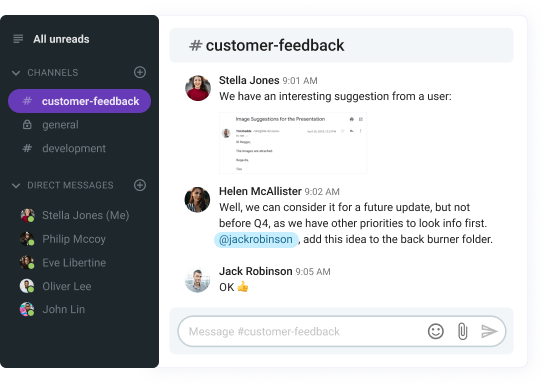Image resolution: width=546 pixels, height=386 pixels.
Task: Click the send arrow icon
Action: 489,331
